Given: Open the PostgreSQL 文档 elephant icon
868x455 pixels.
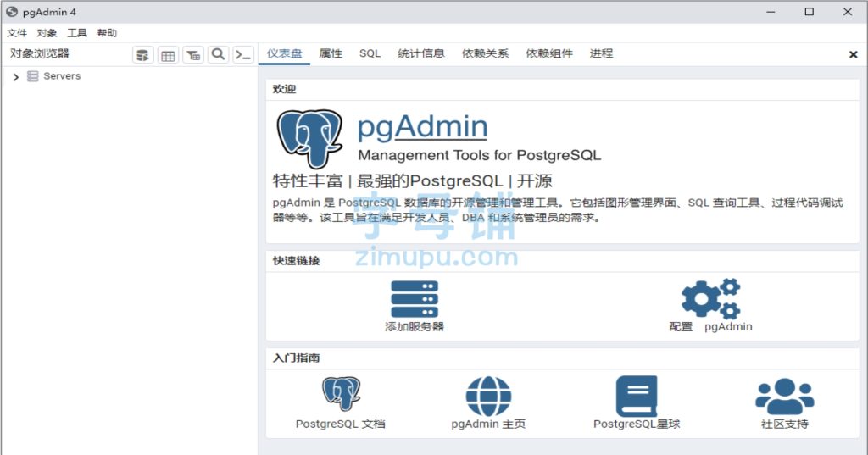Looking at the screenshot, I should pyautogui.click(x=341, y=396).
